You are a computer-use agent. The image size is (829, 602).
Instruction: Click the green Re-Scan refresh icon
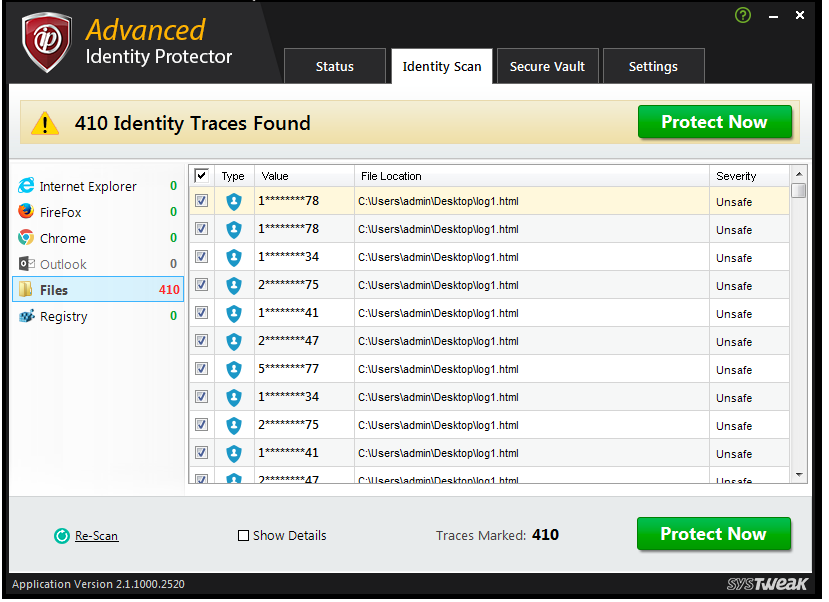tap(62, 536)
